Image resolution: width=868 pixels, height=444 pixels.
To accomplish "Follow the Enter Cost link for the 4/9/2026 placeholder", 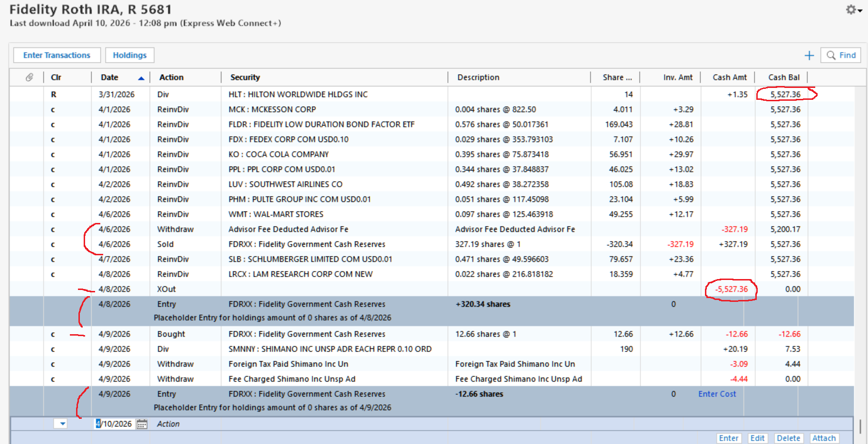I will [717, 394].
